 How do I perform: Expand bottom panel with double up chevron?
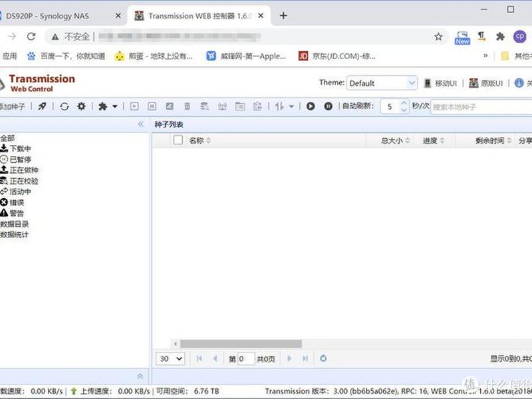tap(140, 376)
